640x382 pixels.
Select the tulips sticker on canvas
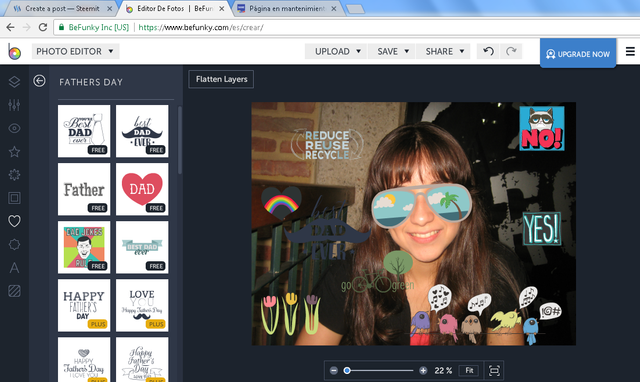point(291,313)
